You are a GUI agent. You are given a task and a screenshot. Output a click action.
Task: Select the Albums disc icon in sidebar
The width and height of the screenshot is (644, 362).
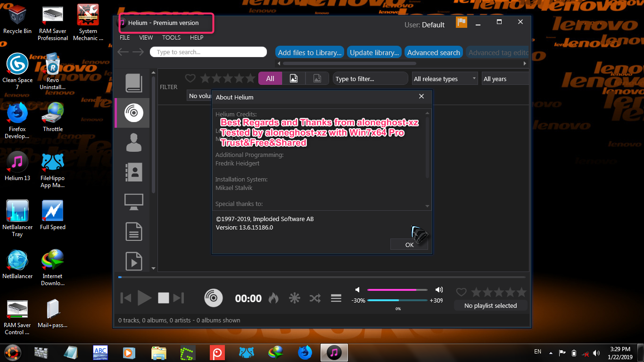(x=133, y=113)
